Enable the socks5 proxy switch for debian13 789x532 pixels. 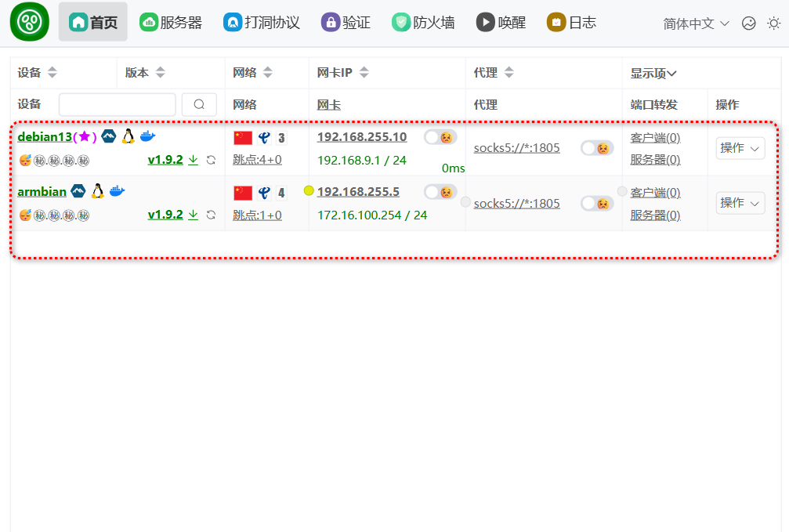(x=596, y=148)
